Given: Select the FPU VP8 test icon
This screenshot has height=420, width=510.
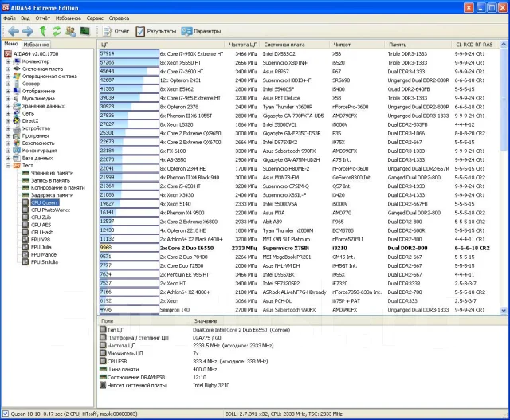Looking at the screenshot, I should pyautogui.click(x=25, y=239).
